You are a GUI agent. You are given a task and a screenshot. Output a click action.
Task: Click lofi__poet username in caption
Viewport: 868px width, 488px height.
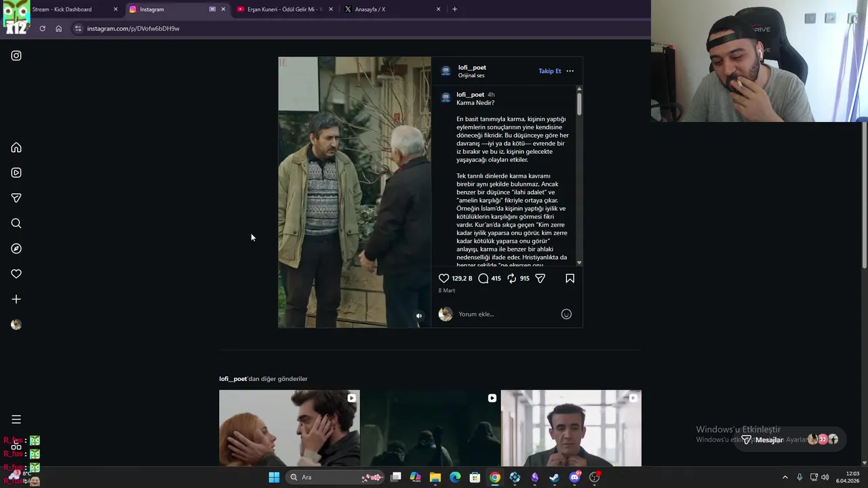470,94
